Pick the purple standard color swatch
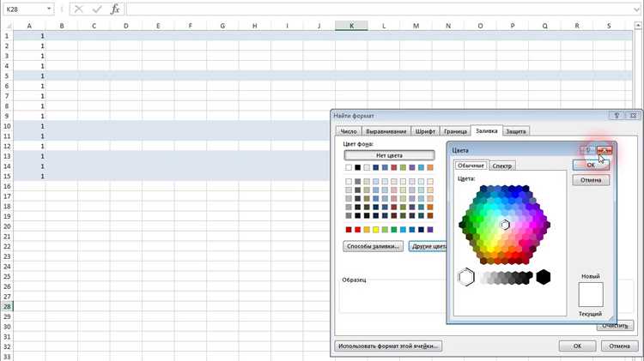Viewport: 644px width, 361px height. [430, 230]
